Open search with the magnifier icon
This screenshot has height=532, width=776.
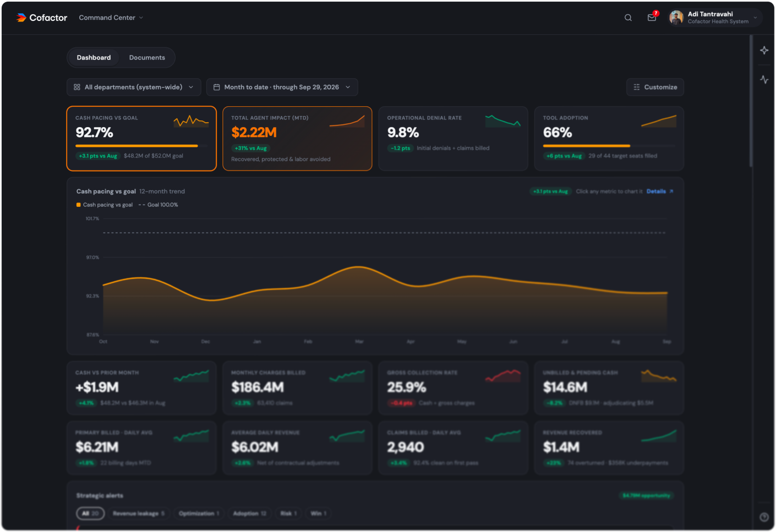pos(628,18)
